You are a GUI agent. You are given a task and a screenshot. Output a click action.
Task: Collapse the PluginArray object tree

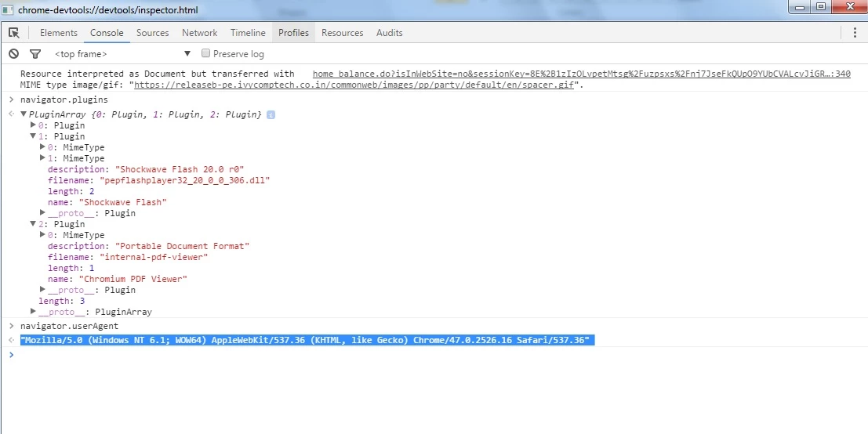click(x=24, y=114)
